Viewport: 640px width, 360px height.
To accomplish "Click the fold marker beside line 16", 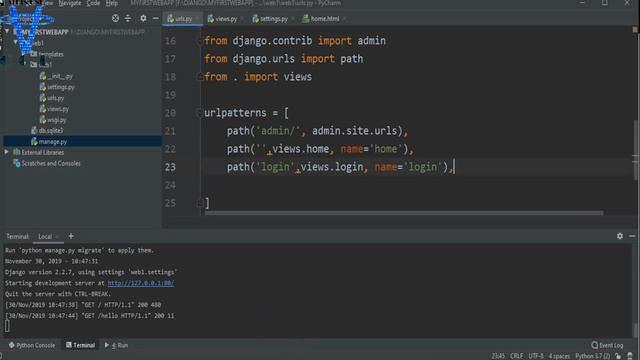I will tap(200, 41).
